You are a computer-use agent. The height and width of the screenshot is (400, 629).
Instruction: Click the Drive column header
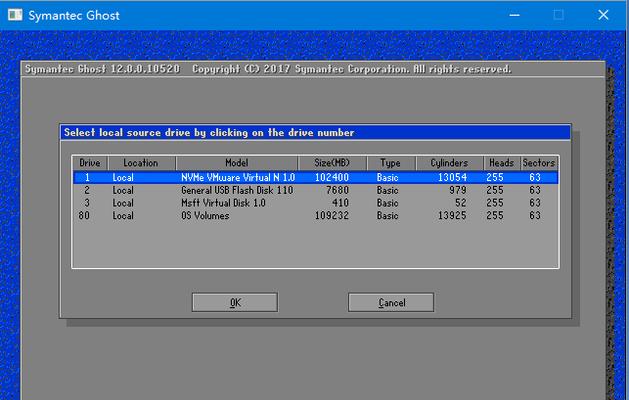[90, 163]
